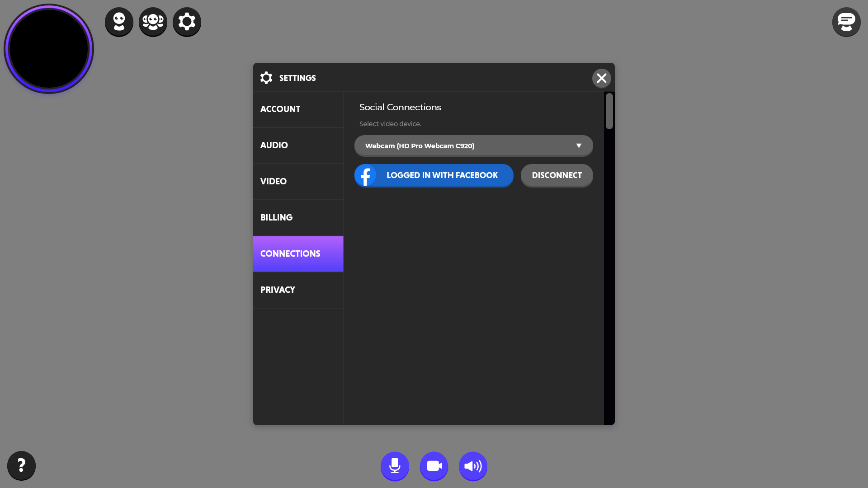Open the Video settings tab
Image resolution: width=868 pixels, height=488 pixels.
[x=298, y=182]
